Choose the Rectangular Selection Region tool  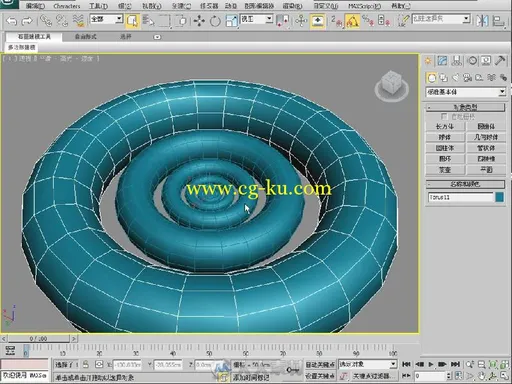click(164, 21)
